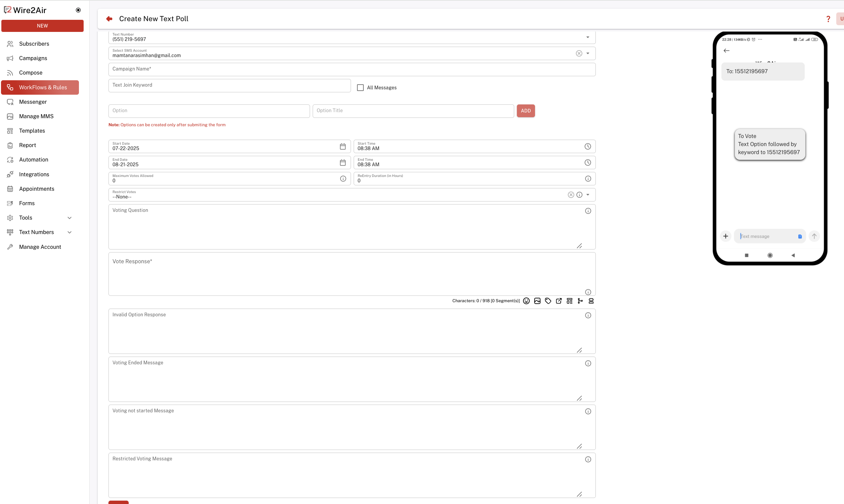Click the red NEW button

pos(42,26)
